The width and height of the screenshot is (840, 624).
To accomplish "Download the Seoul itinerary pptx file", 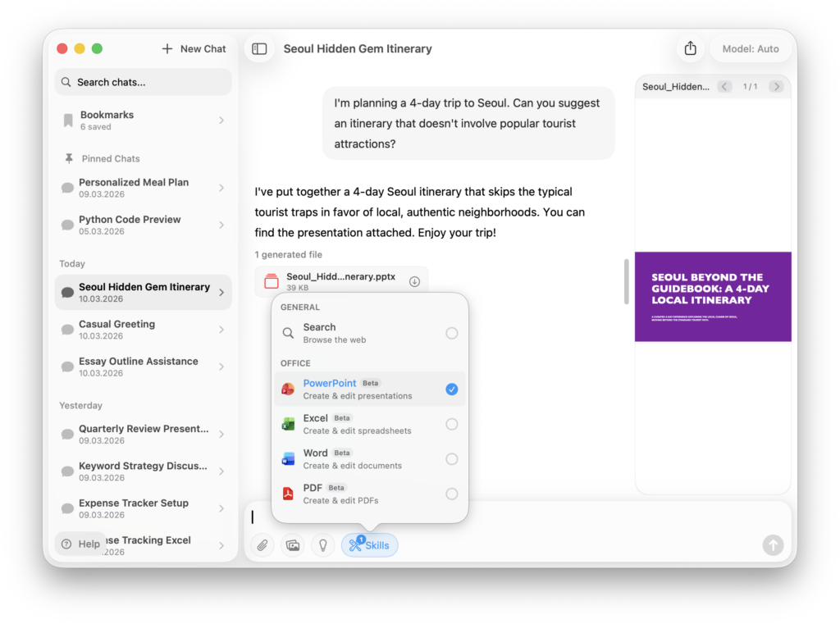I will (414, 282).
